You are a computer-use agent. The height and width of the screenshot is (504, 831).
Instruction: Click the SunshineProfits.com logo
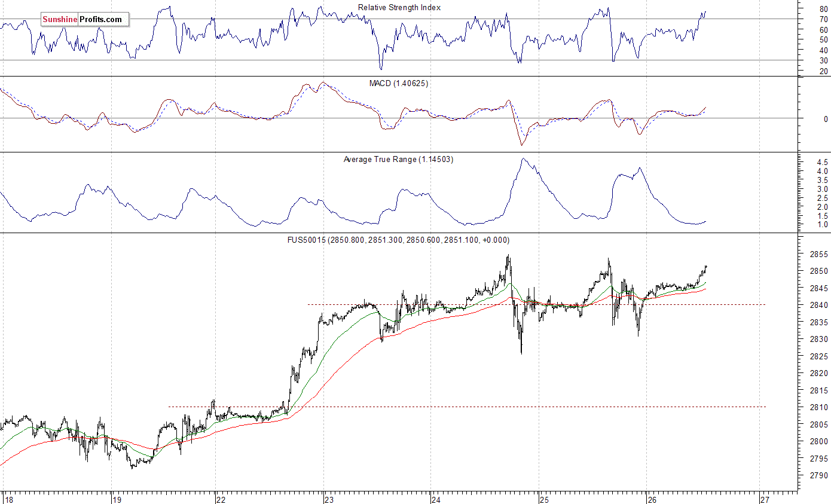tap(84, 20)
